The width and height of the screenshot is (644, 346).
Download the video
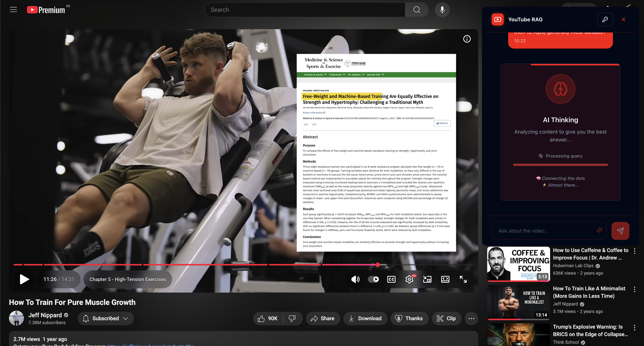[x=365, y=318]
